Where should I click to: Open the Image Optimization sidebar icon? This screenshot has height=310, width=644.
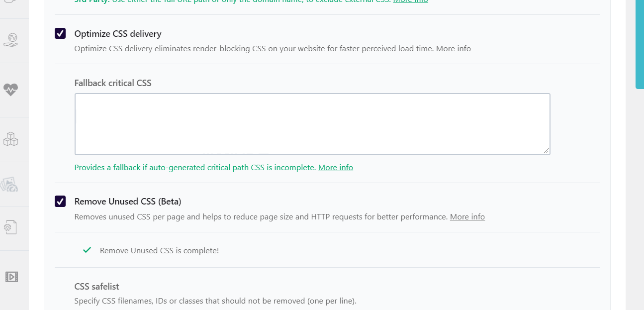pos(10,185)
